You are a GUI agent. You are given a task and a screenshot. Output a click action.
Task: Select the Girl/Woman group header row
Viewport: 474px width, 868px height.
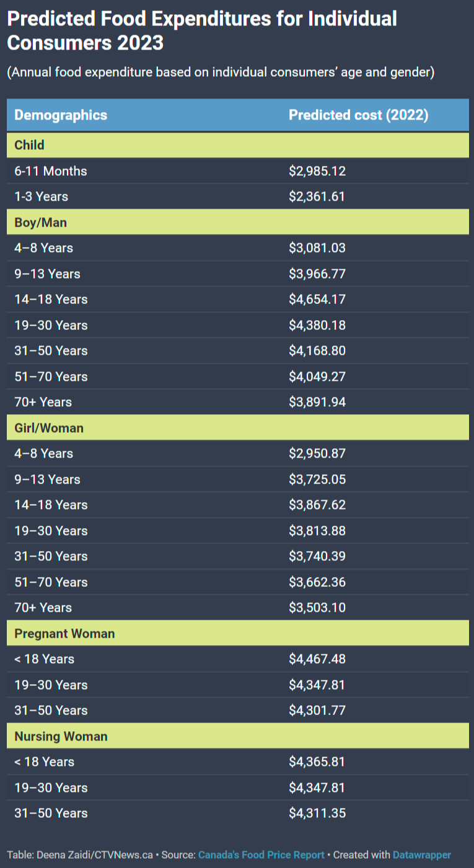[238, 428]
